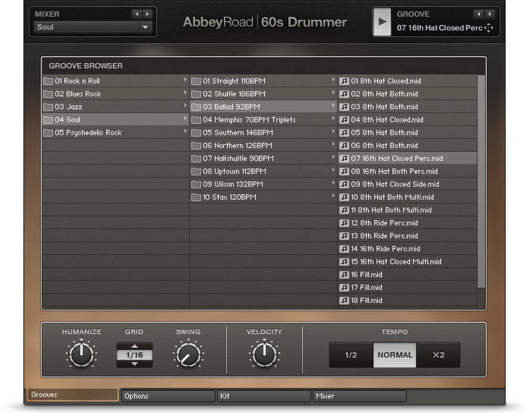530x420 pixels.
Task: Click MIDI note icon of 12 8th Ride Perc.mid
Action: (344, 223)
